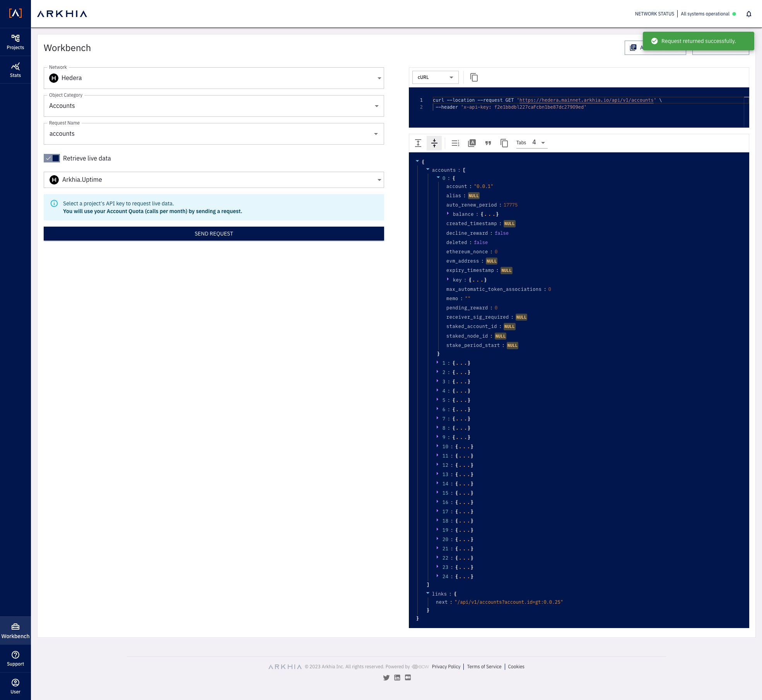Click the account value "0.0.1"

(x=484, y=186)
